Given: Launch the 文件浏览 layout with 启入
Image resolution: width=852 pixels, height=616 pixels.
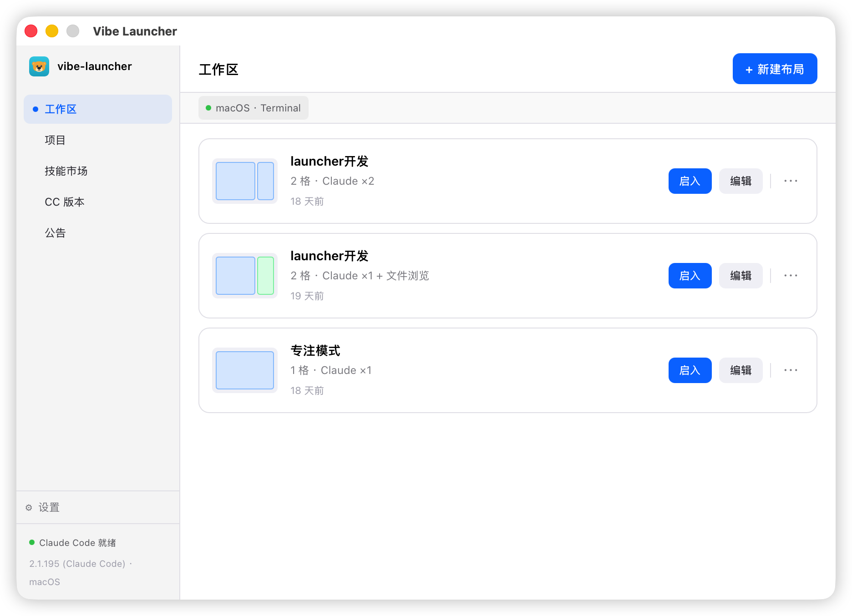Looking at the screenshot, I should pyautogui.click(x=690, y=276).
